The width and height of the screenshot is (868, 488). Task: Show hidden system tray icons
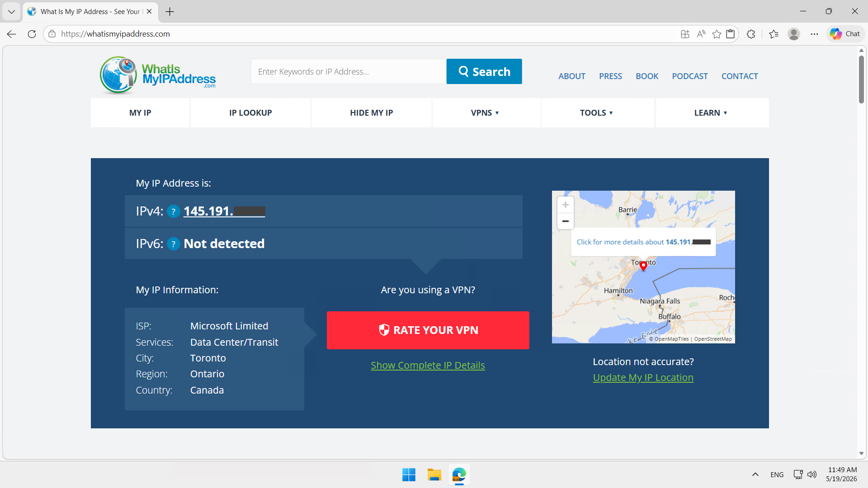click(755, 474)
